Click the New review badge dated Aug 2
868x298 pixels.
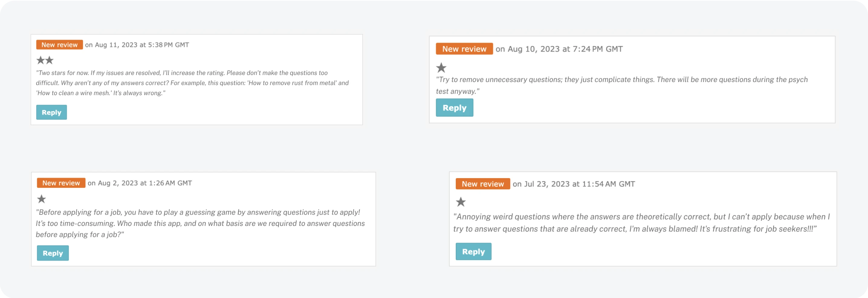61,183
